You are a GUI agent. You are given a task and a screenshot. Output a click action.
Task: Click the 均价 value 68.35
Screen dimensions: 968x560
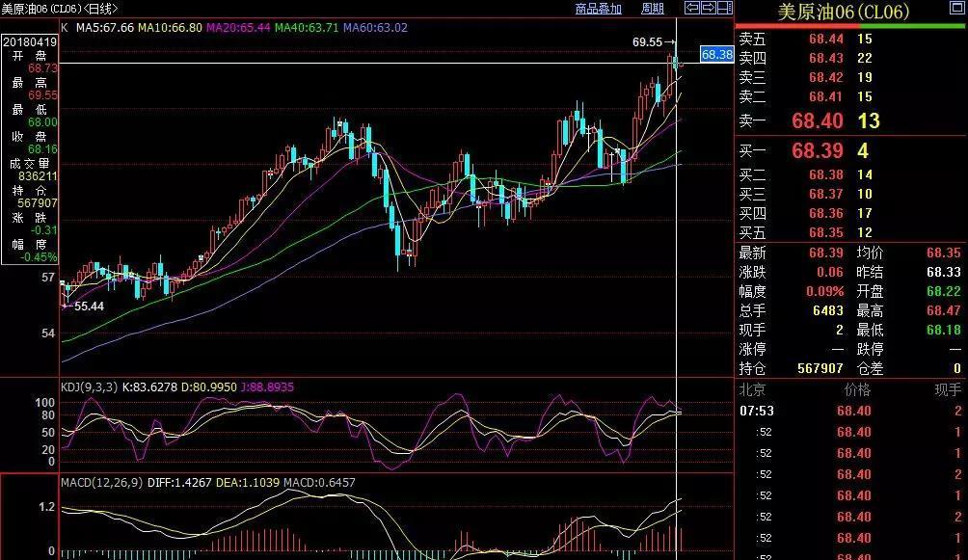pyautogui.click(x=944, y=253)
